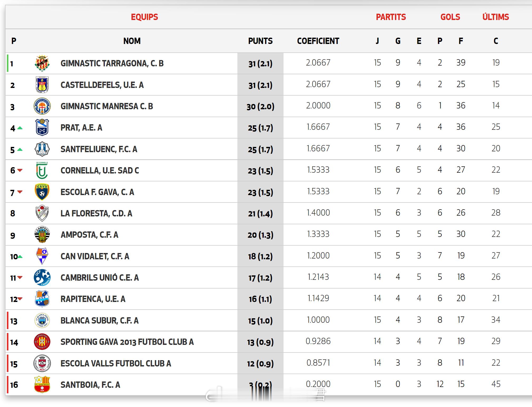Click the Gimnastic Manresa club crest

[x=42, y=106]
